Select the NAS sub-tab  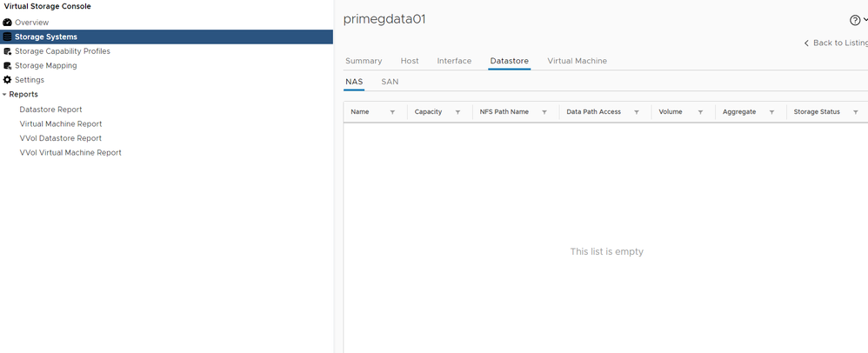354,82
